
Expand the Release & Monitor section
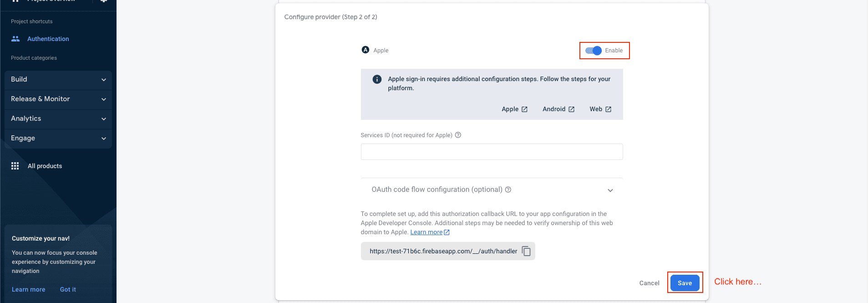point(58,99)
